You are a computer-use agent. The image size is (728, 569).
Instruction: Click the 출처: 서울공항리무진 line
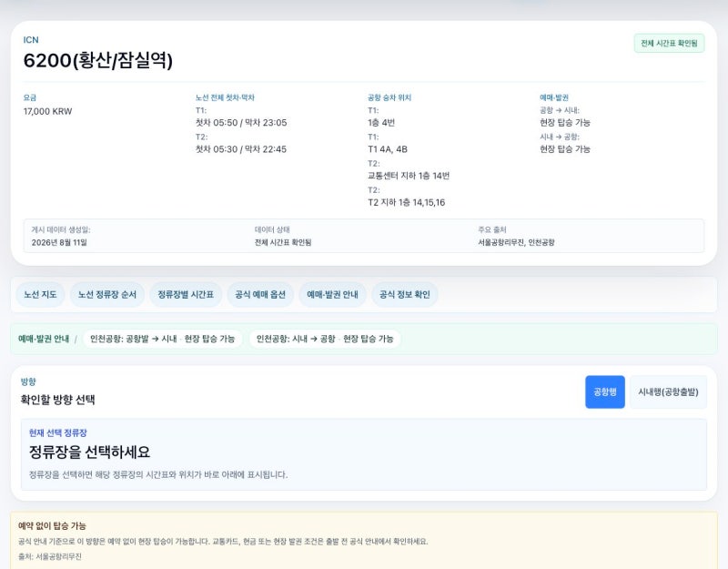50,556
